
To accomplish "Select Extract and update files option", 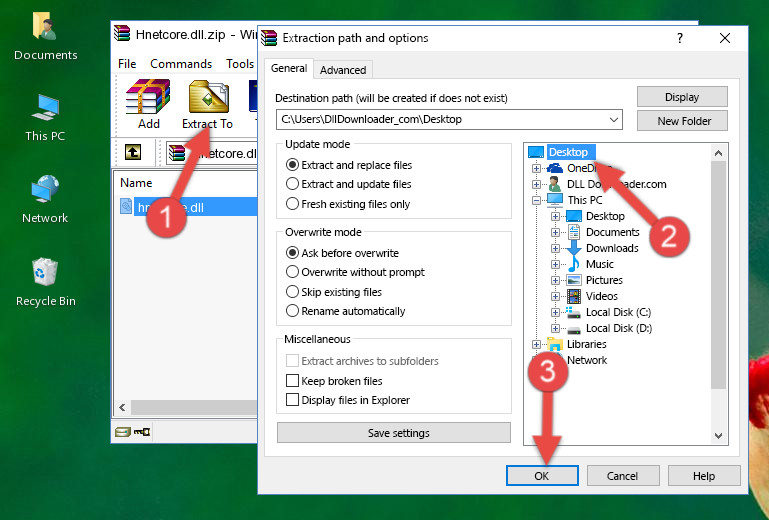I will tap(292, 184).
